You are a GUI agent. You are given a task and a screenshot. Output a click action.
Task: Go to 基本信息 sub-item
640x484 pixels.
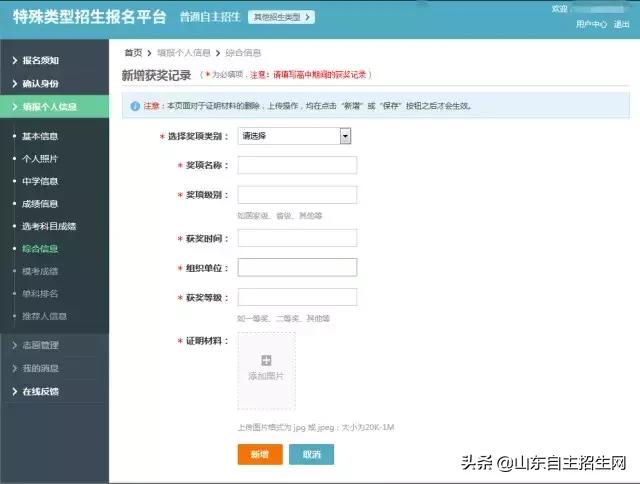[x=40, y=136]
